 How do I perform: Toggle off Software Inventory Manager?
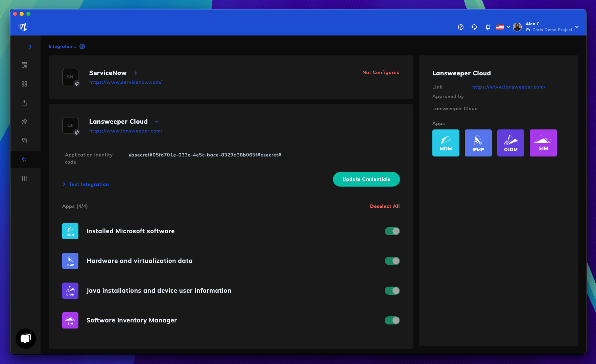coord(392,320)
